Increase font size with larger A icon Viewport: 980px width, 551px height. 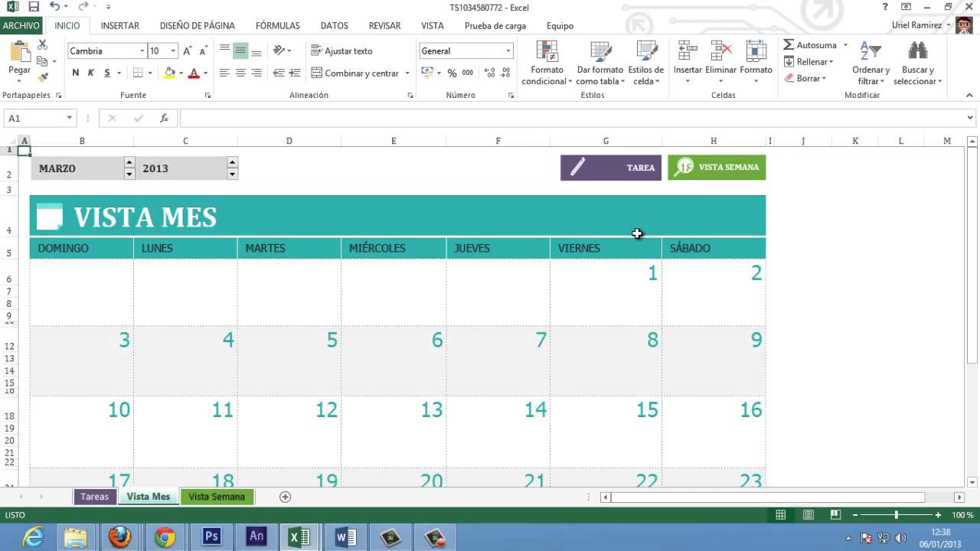pyautogui.click(x=188, y=51)
